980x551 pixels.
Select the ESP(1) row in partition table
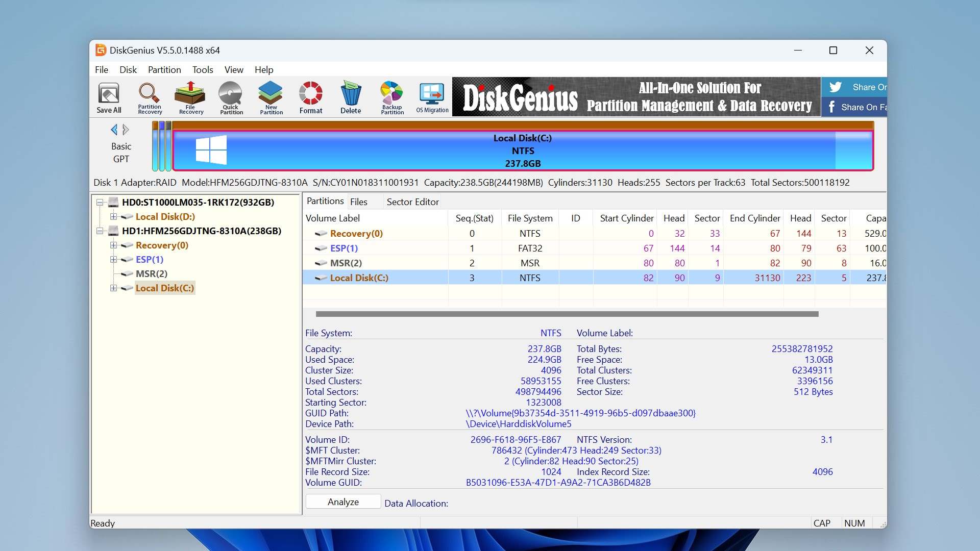[344, 248]
